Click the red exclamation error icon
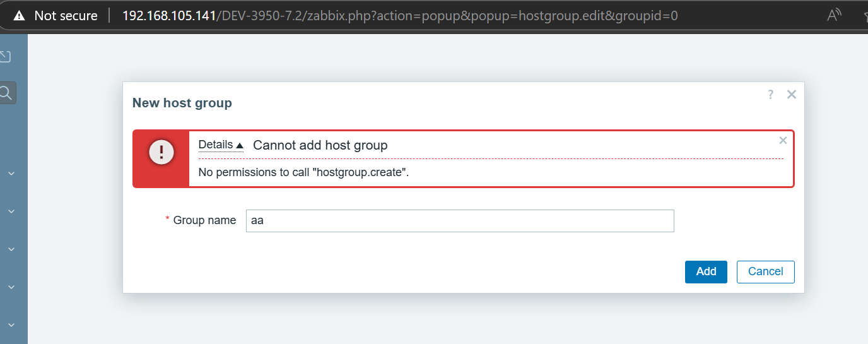 [x=161, y=152]
